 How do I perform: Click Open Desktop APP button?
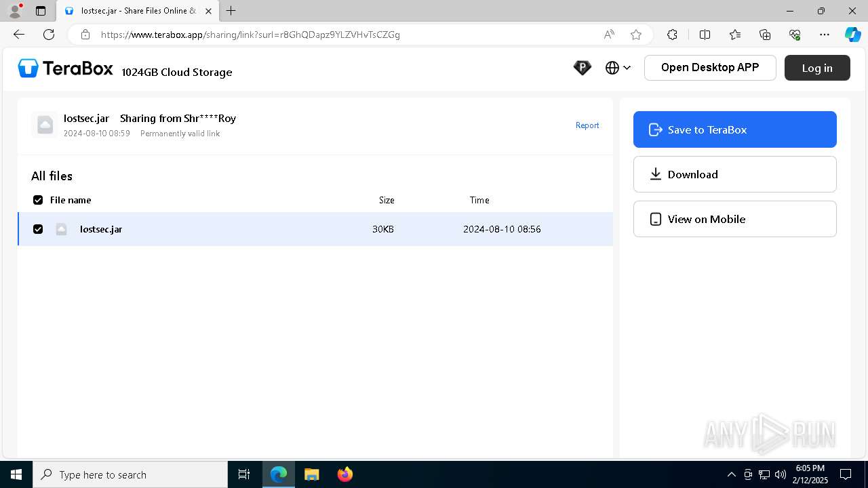coord(710,68)
